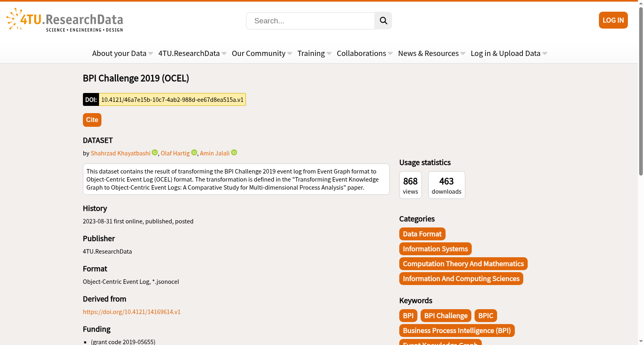Click the Cite button
Viewport: 644px width, 345px height.
click(92, 120)
